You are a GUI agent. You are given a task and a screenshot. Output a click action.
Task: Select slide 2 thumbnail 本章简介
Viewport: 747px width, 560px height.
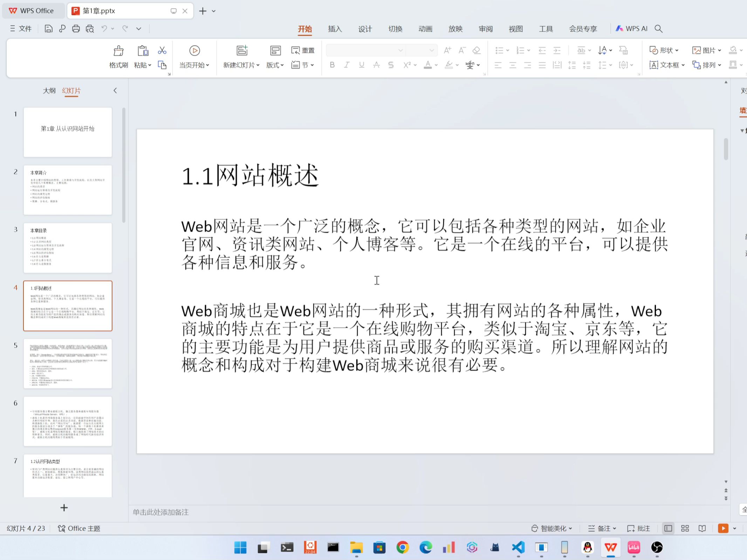68,190
